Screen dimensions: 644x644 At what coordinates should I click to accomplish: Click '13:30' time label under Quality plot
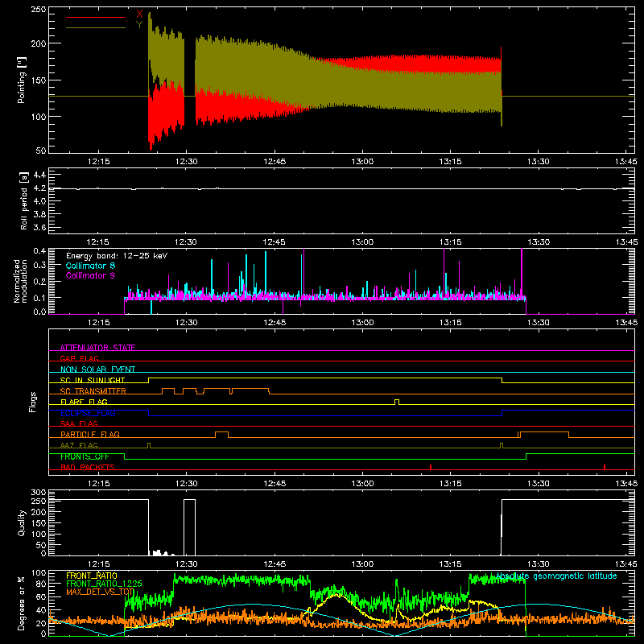(x=538, y=564)
